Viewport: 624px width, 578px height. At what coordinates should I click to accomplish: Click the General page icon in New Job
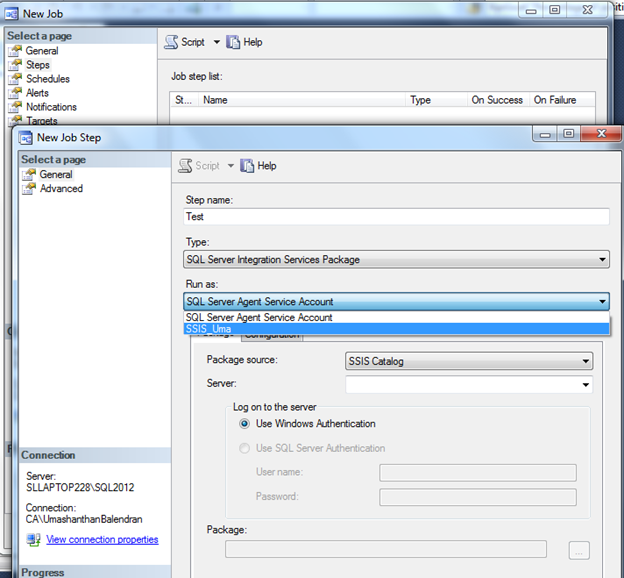tap(15, 51)
